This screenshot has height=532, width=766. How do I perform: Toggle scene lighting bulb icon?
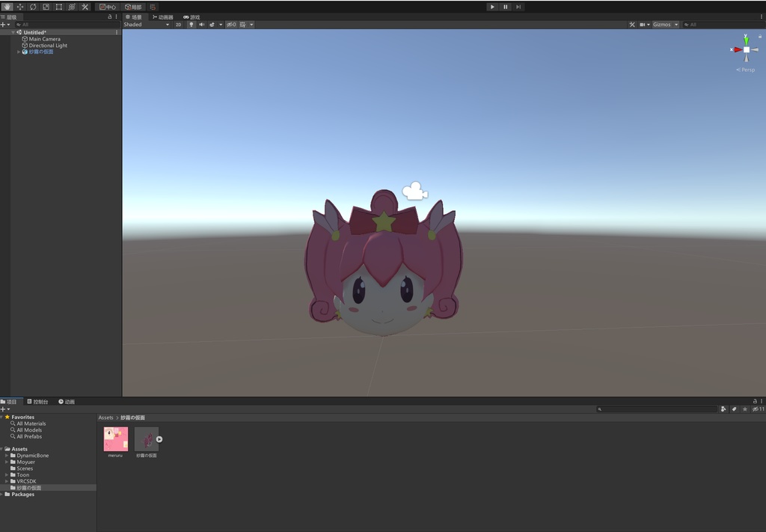tap(191, 25)
